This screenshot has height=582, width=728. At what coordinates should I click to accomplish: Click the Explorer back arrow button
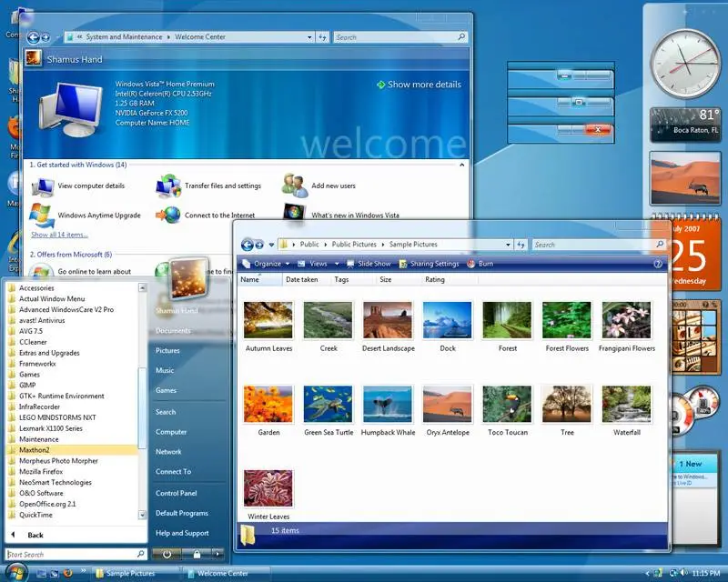[247, 245]
